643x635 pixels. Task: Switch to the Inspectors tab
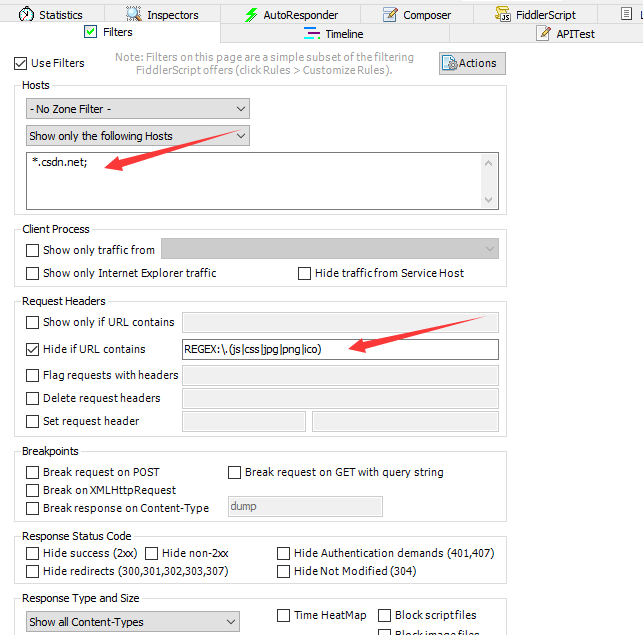162,15
